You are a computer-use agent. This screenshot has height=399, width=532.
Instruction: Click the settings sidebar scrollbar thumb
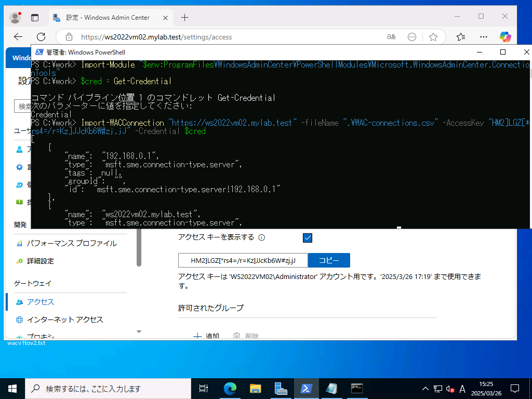tap(139, 247)
